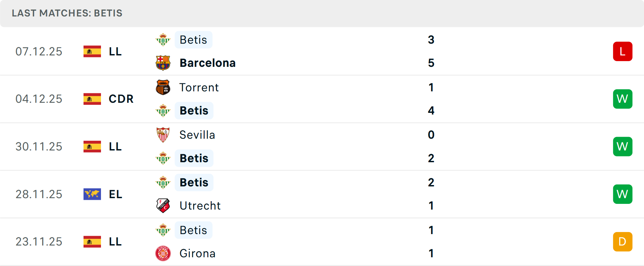The image size is (644, 266).
Task: Click the Europa League flag icon
Action: click(92, 194)
